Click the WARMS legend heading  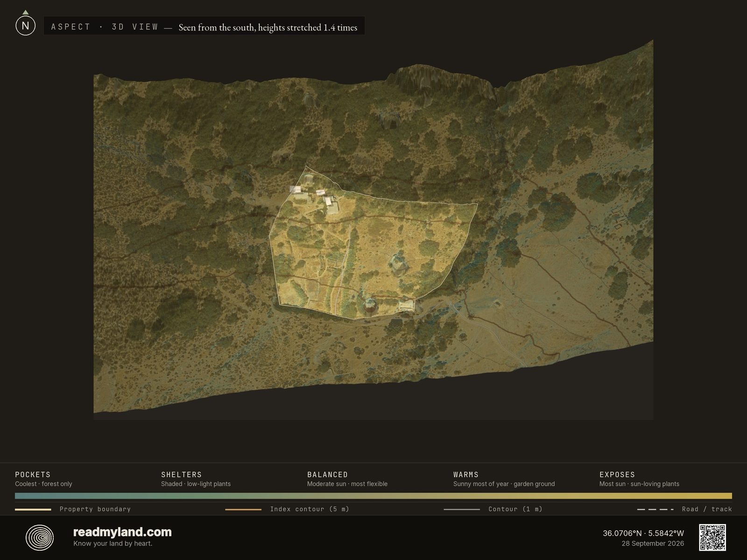[466, 475]
